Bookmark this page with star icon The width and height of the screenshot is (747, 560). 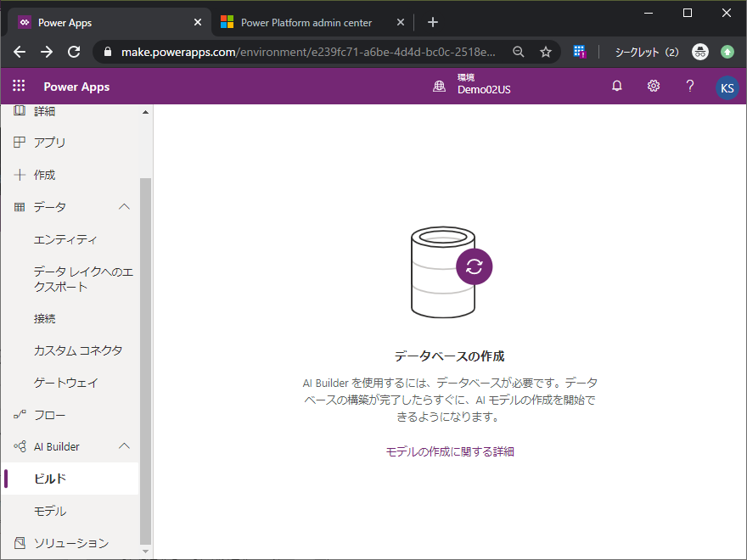[546, 52]
